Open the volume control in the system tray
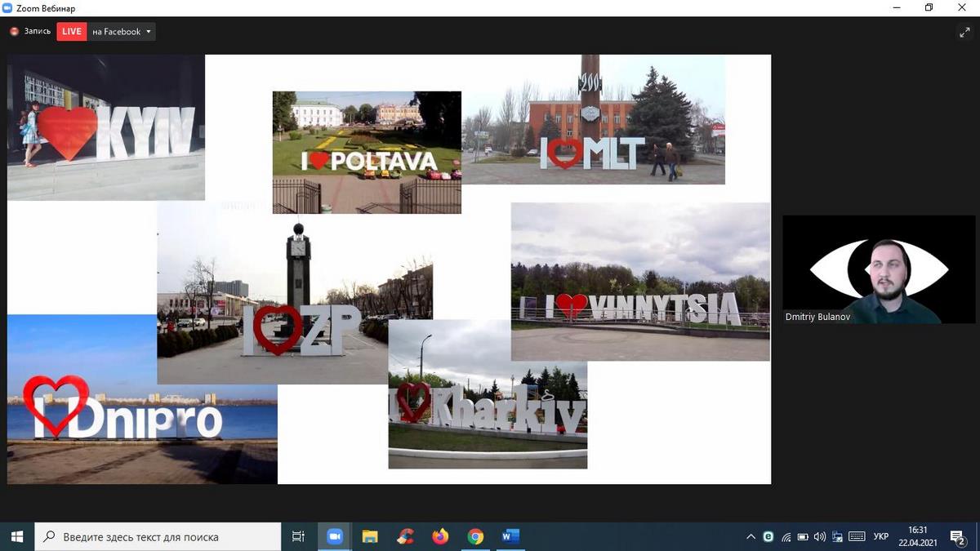The height and width of the screenshot is (551, 980). pyautogui.click(x=820, y=536)
